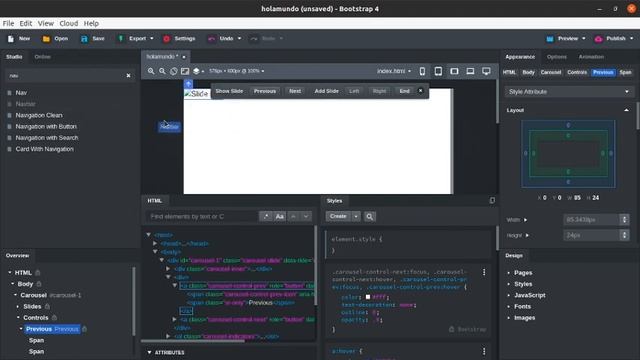This screenshot has width=640, height=360.
Task: Click the lock icon beside Controls
Action: (x=54, y=318)
